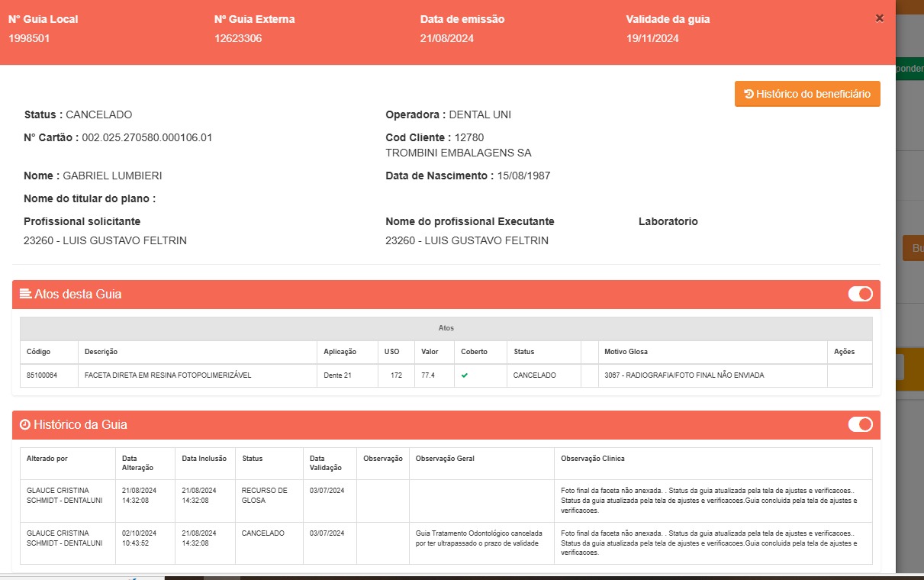Click the history icon in beneficiário button
Screen dimensions: 924x580
(x=749, y=94)
